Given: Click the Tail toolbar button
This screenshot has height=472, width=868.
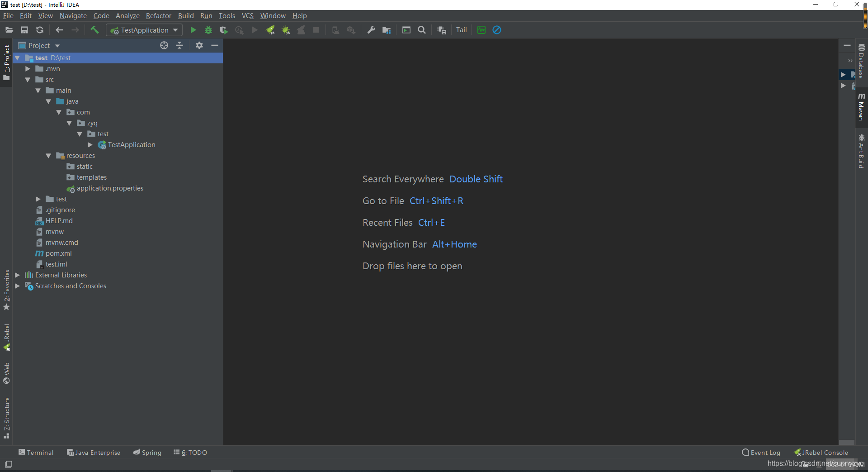Looking at the screenshot, I should tap(461, 30).
